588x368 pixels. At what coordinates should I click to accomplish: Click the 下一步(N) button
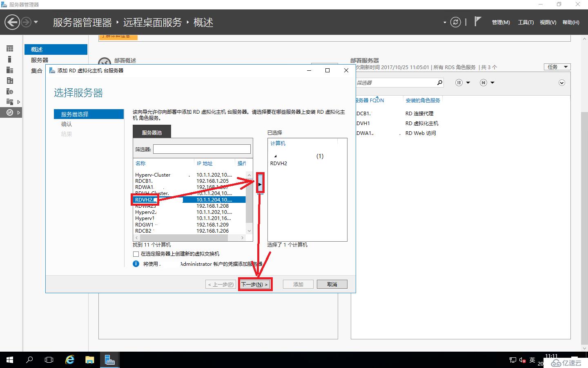pos(255,284)
